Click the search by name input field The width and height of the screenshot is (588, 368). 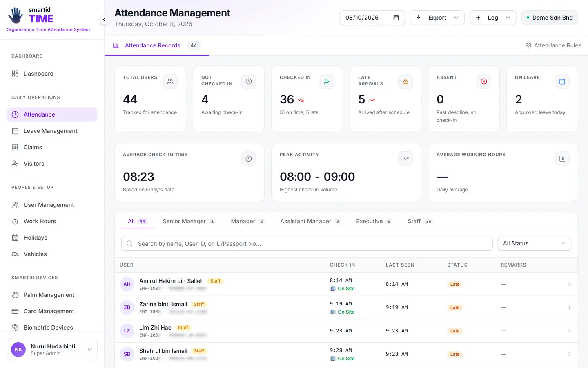pyautogui.click(x=307, y=243)
